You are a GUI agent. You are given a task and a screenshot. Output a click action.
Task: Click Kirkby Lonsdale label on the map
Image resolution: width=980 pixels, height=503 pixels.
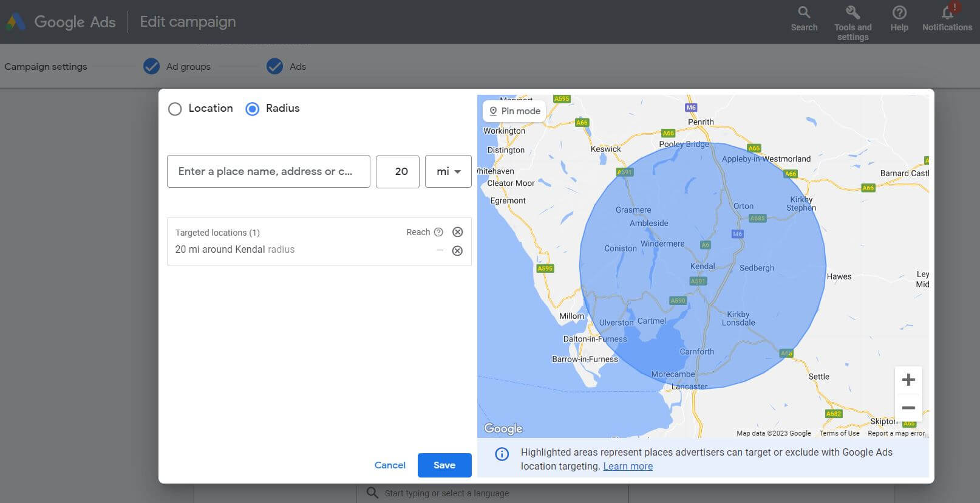point(738,318)
